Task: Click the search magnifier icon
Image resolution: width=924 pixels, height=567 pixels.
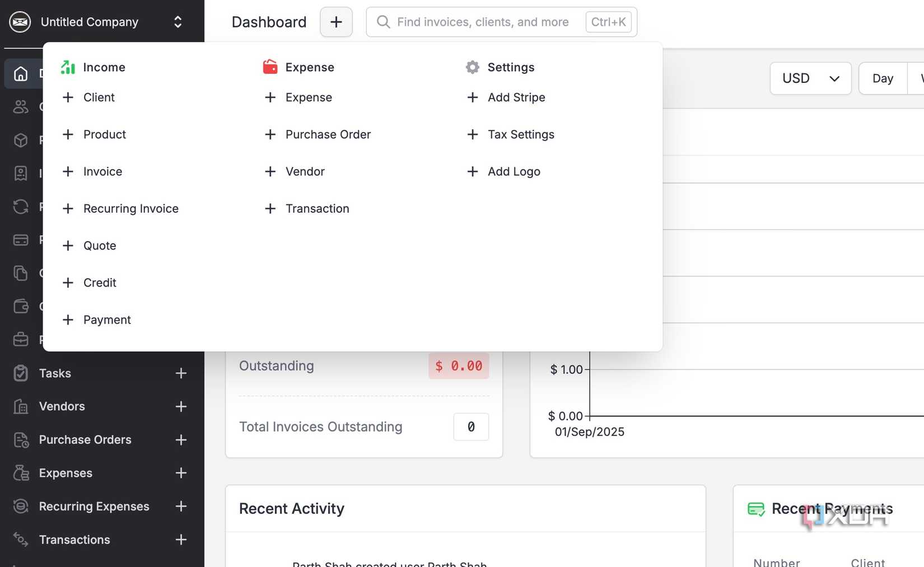Action: [x=383, y=22]
